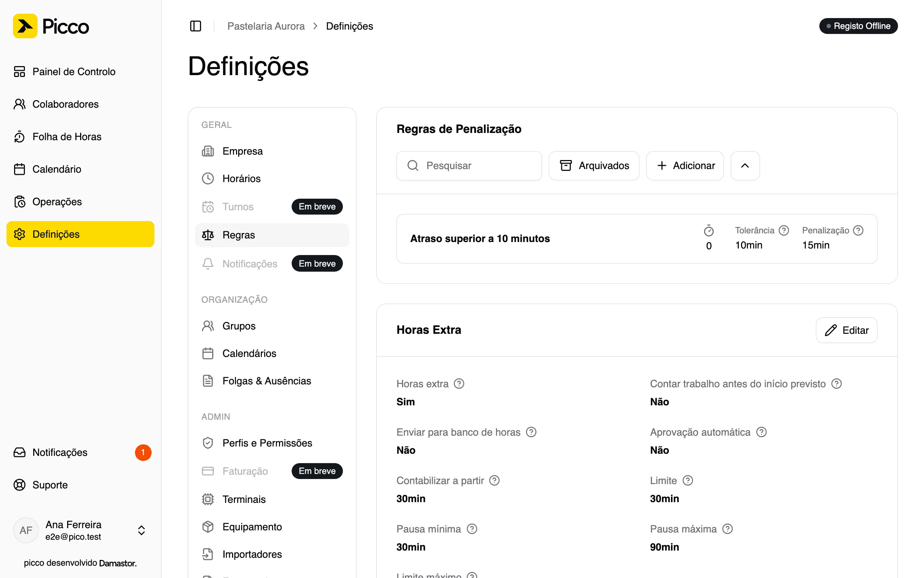The image size is (924, 578).
Task: Click help icon beside Contabilizar a partir
Action: (494, 480)
